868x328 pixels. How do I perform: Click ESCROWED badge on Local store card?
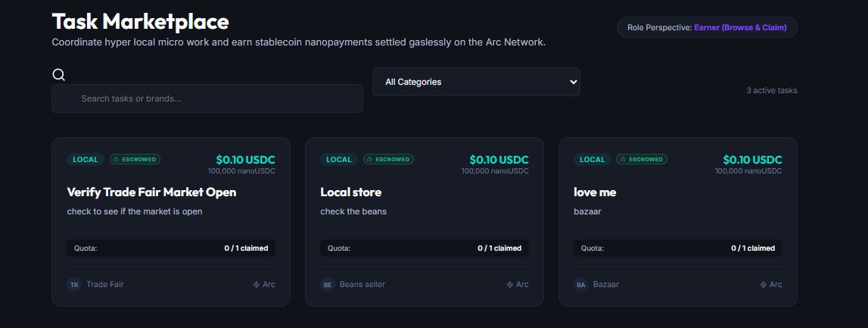click(389, 160)
